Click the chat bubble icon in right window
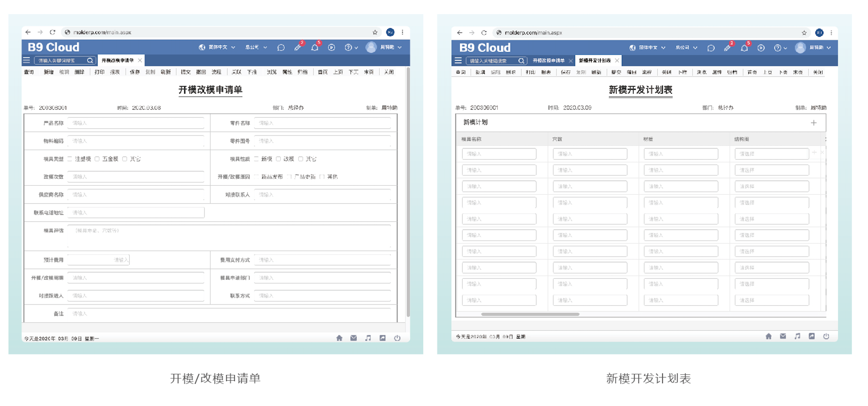The height and width of the screenshot is (406, 868). [x=711, y=48]
